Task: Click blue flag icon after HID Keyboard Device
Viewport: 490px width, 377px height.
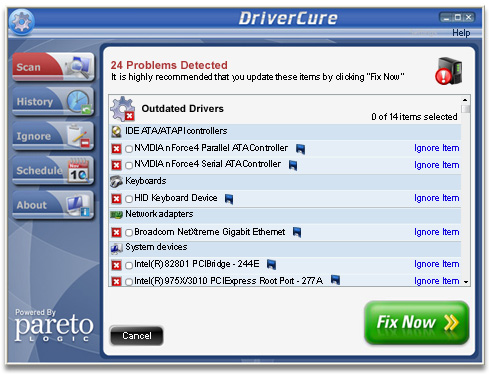Action: coord(229,199)
